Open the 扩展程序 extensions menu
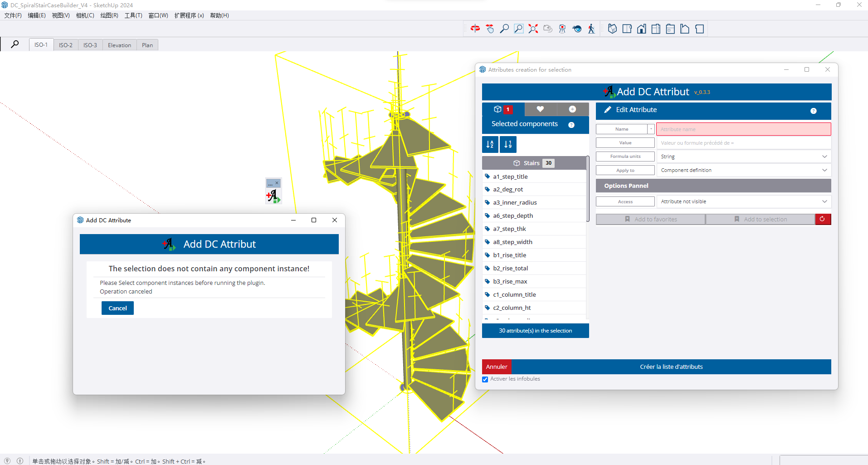This screenshot has width=868, height=465. (189, 15)
